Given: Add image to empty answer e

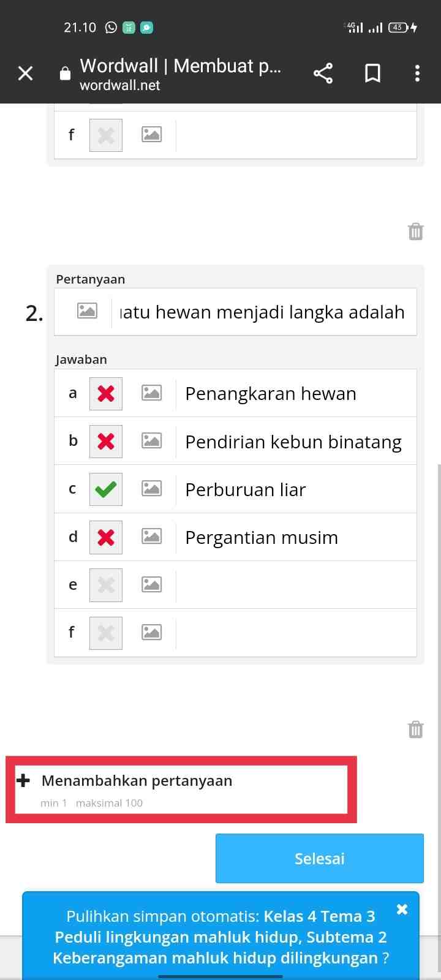Looking at the screenshot, I should tap(151, 584).
